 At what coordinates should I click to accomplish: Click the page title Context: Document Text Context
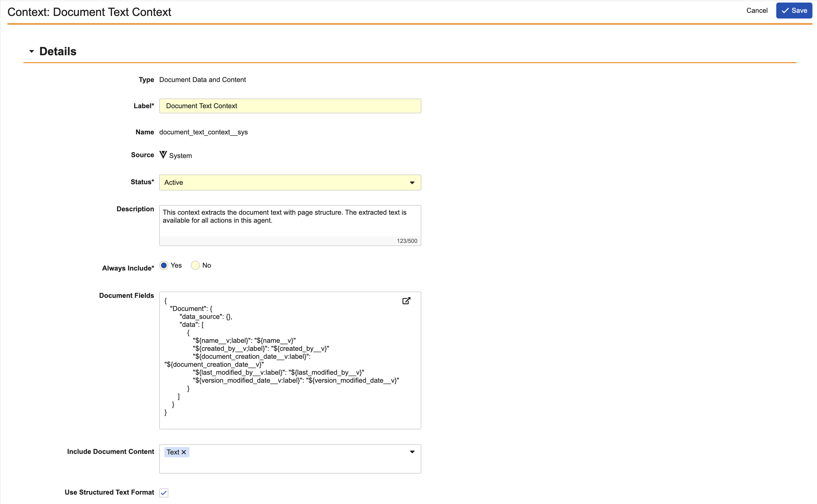(x=89, y=12)
